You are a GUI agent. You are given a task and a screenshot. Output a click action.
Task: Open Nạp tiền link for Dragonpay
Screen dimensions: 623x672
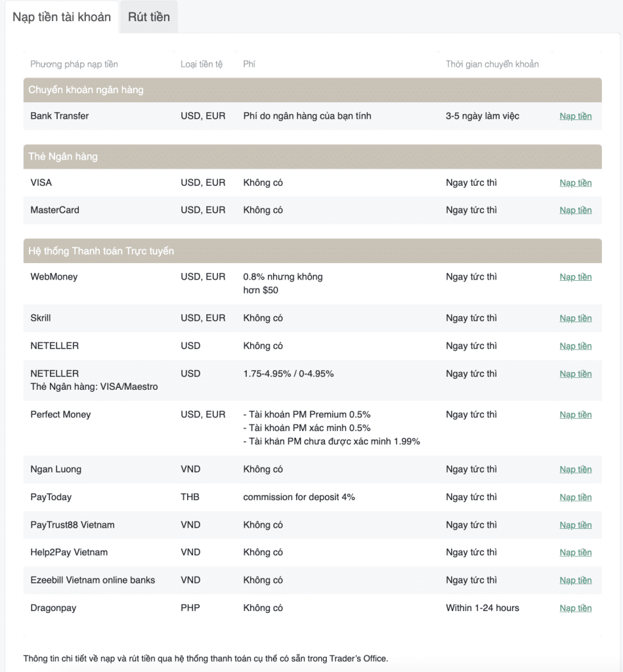pyautogui.click(x=575, y=608)
